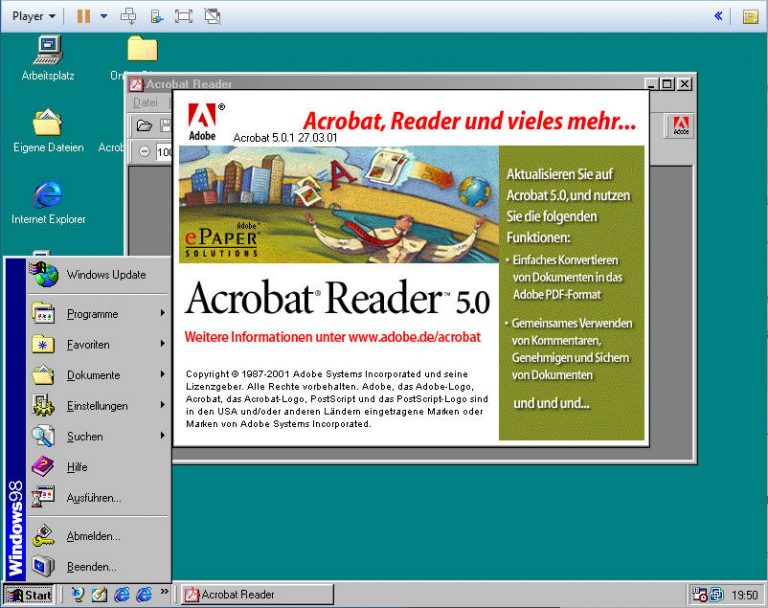Click the 'und und und...' text

pyautogui.click(x=552, y=403)
